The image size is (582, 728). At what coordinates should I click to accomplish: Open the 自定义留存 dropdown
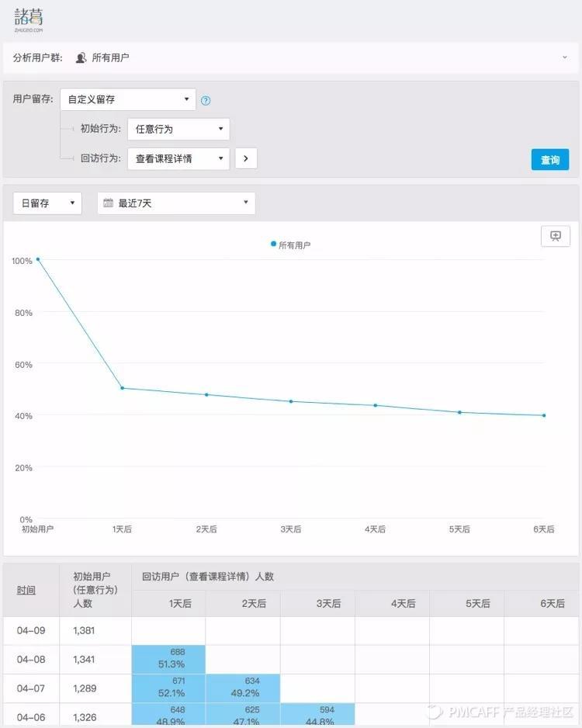(128, 99)
